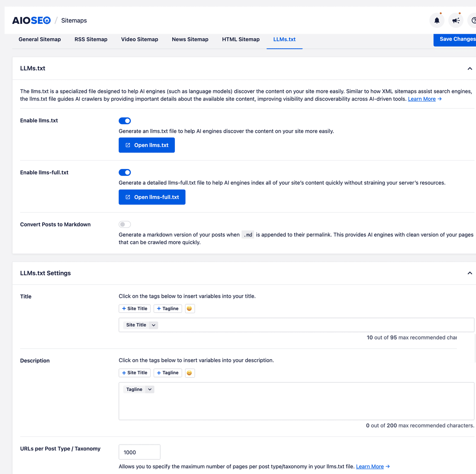This screenshot has width=476, height=474.
Task: Collapse the LLMs.txt Settings section
Action: pyautogui.click(x=470, y=273)
